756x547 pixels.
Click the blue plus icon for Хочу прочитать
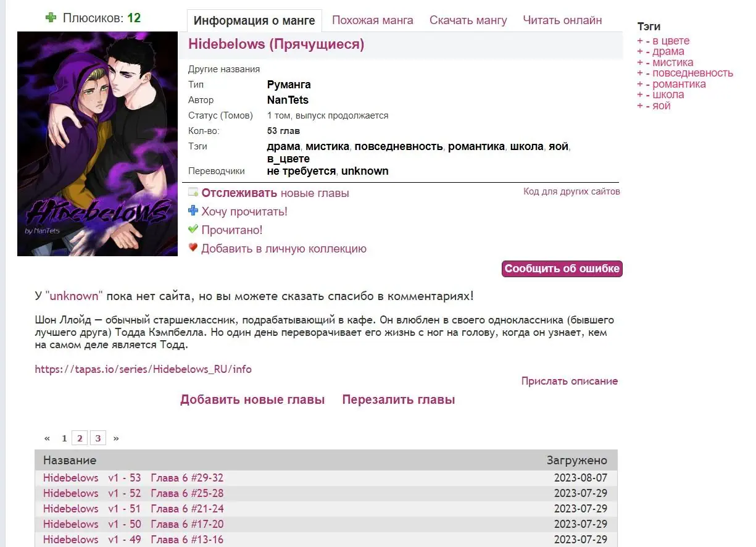193,211
